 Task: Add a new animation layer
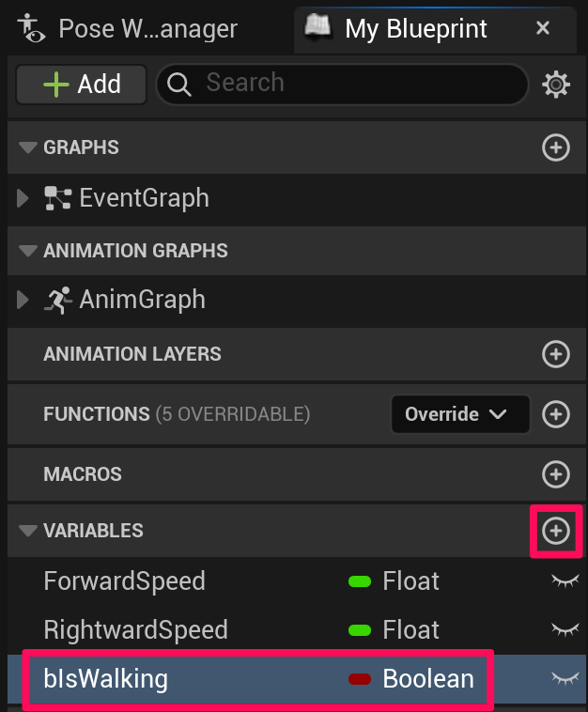click(556, 354)
